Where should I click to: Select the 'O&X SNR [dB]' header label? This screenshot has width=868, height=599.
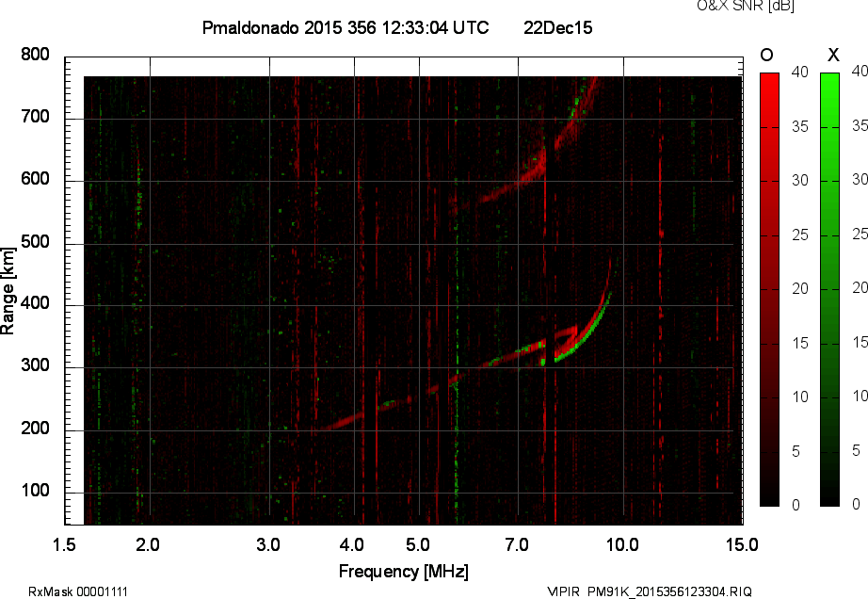(744, 8)
